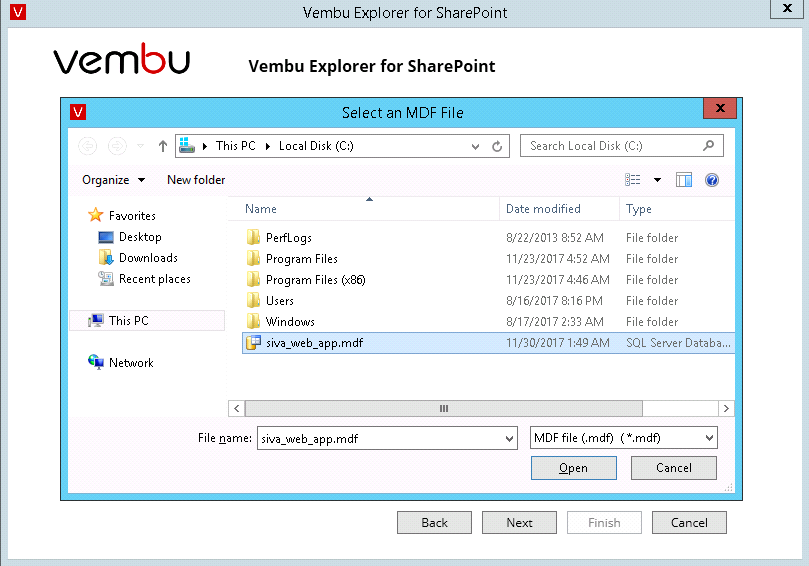Open the recent locations dropdown arrow
The image size is (809, 566).
pos(140,147)
